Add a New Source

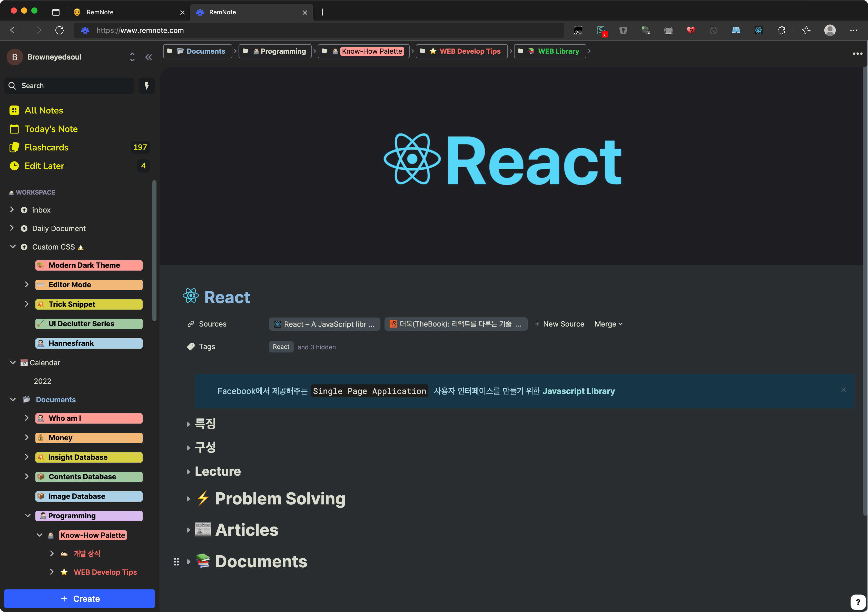559,324
